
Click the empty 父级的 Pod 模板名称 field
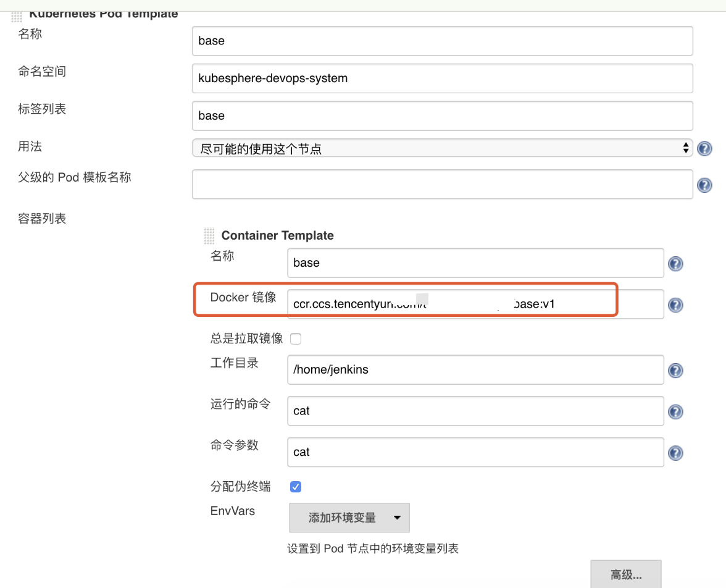442,184
